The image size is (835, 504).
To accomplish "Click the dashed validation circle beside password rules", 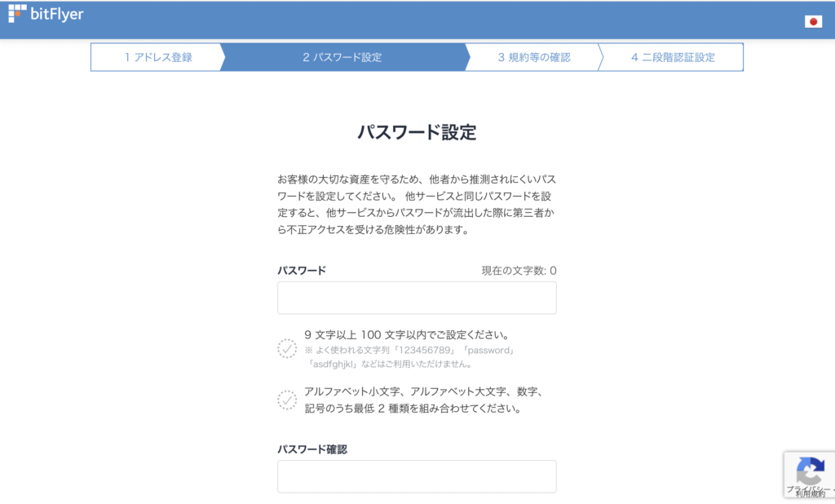I will point(287,348).
